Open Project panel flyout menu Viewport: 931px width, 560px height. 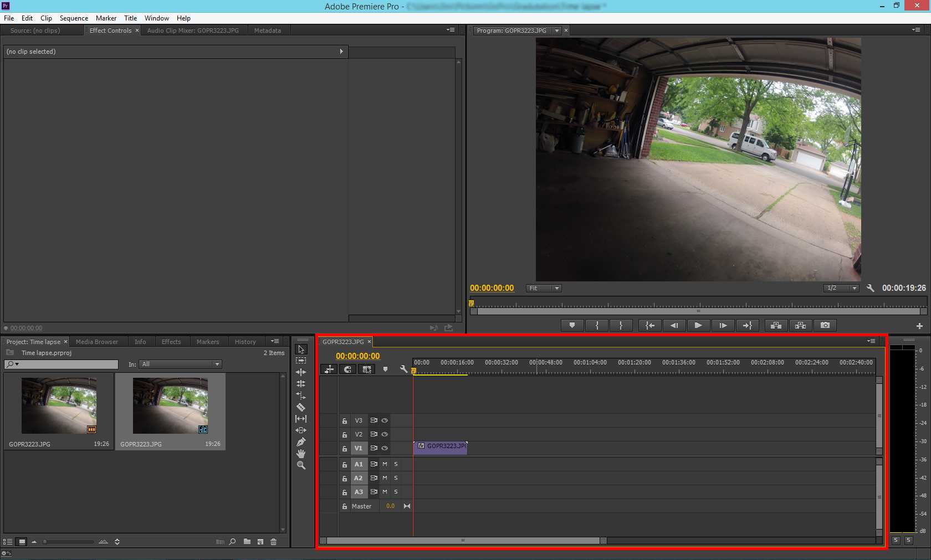coord(275,341)
